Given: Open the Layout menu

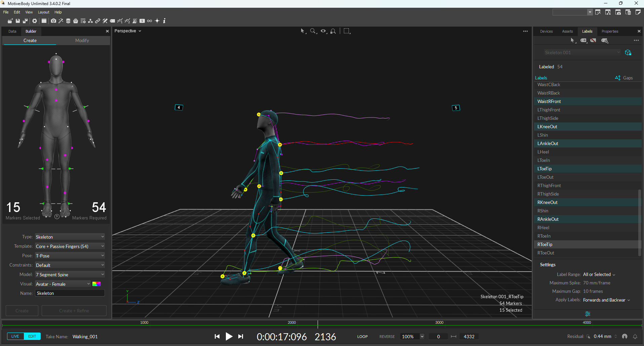Looking at the screenshot, I should pos(43,12).
